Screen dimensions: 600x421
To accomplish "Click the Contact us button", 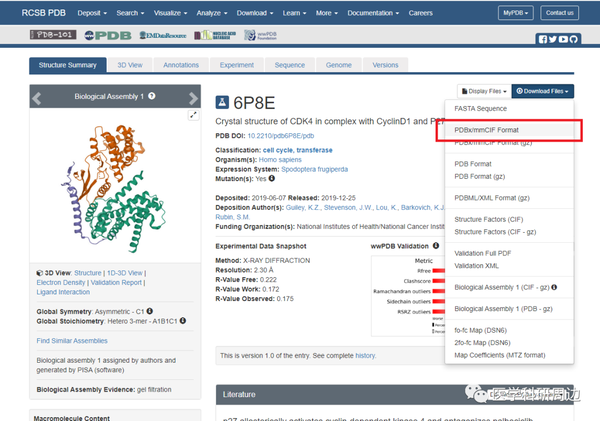I will point(559,13).
